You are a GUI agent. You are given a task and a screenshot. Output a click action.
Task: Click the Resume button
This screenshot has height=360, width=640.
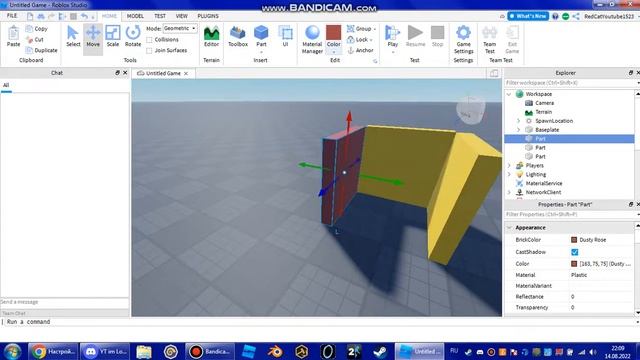(x=416, y=36)
